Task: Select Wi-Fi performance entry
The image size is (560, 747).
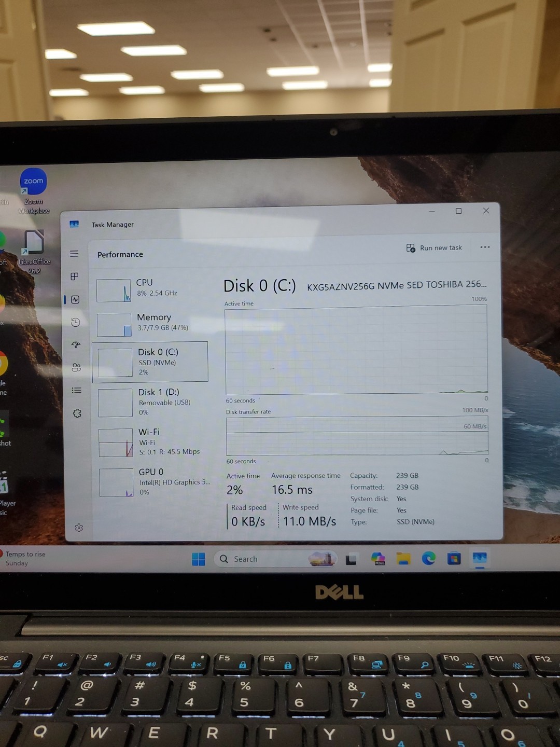Action: [x=153, y=442]
